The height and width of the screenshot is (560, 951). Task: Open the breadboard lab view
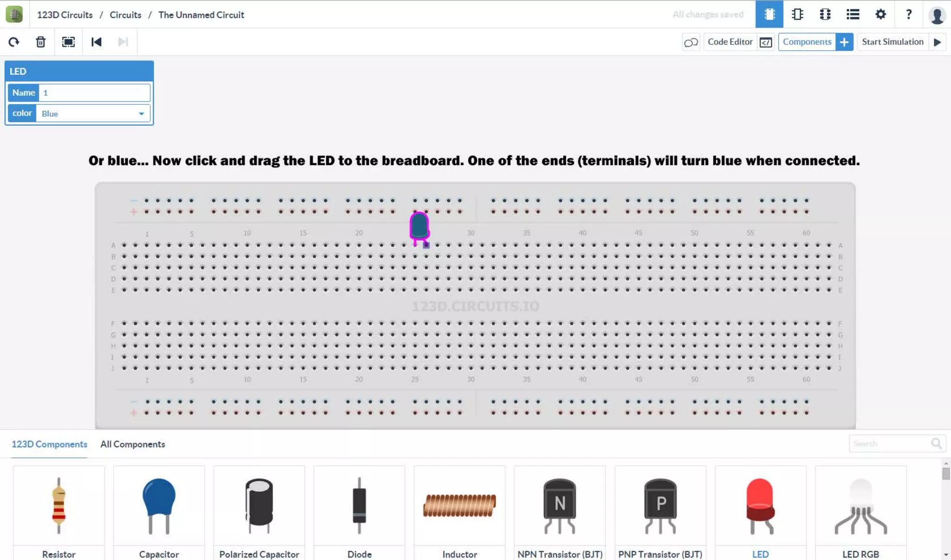tap(769, 14)
